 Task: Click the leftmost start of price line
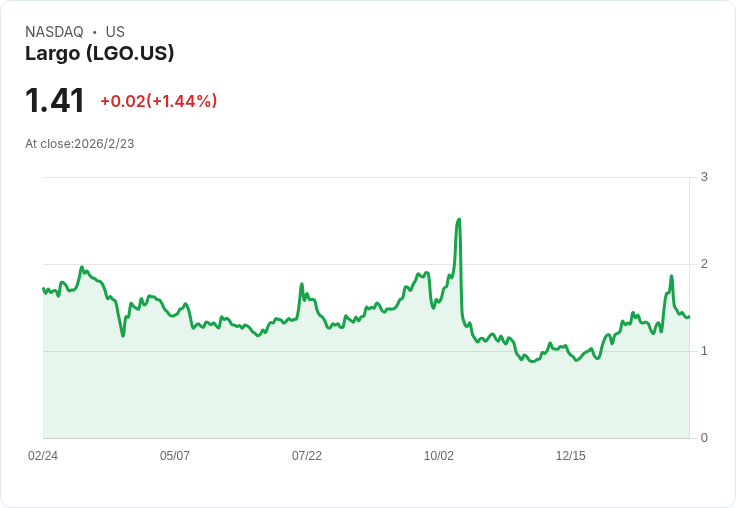[43, 288]
